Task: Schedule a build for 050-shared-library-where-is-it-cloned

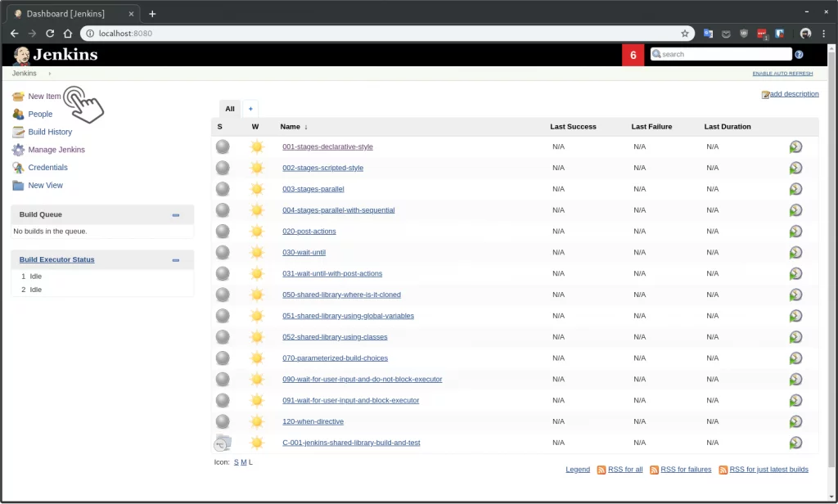Action: click(795, 295)
